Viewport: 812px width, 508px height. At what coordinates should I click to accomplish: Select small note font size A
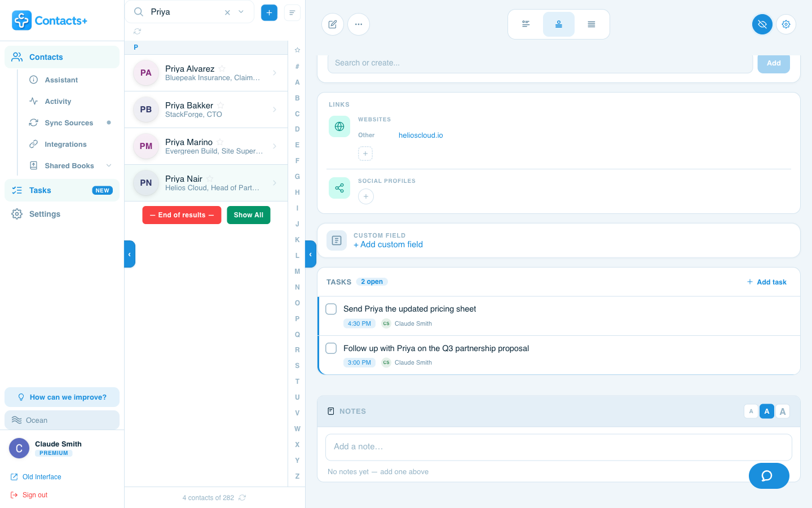[x=751, y=411]
